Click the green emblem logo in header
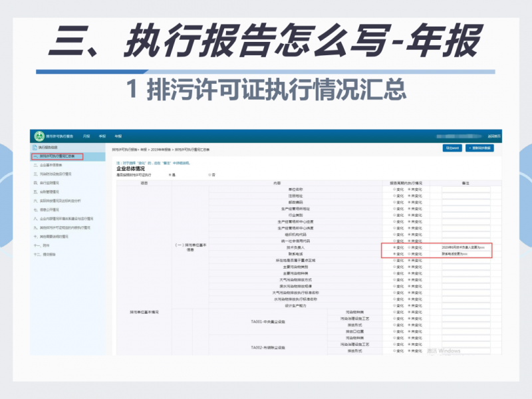 (x=39, y=136)
